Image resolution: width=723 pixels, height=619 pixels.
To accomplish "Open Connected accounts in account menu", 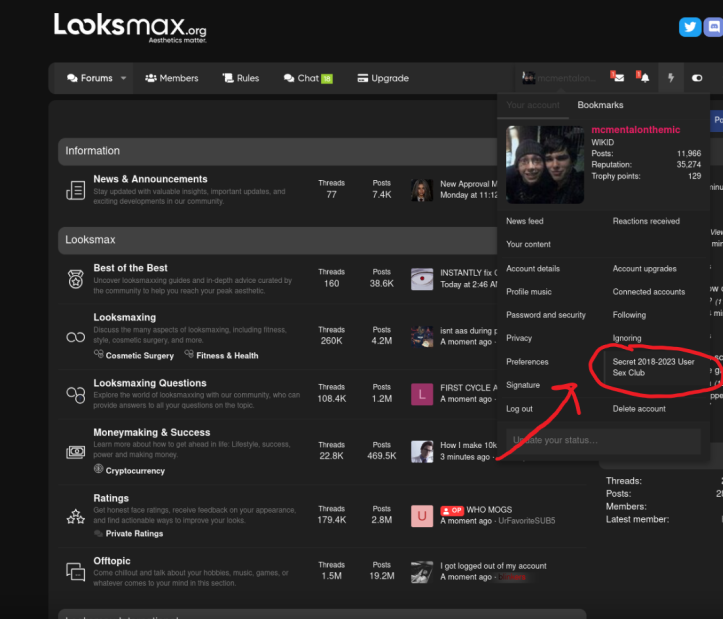I will pyautogui.click(x=649, y=292).
